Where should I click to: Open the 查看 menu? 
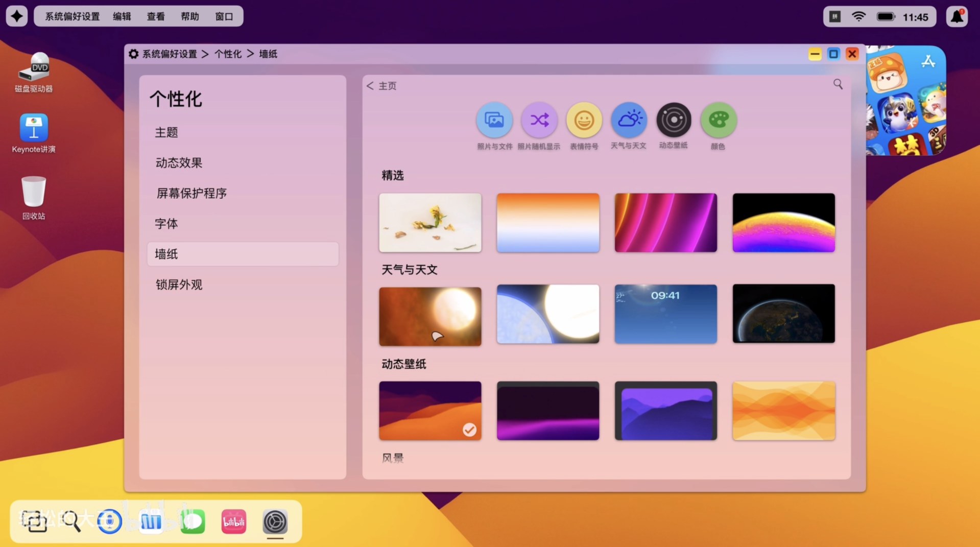[156, 16]
